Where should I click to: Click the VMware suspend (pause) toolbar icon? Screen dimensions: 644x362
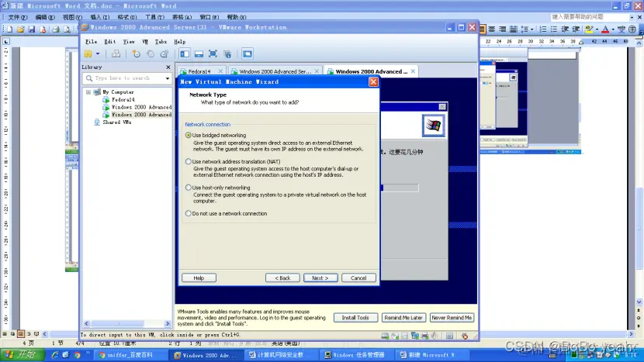point(88,53)
